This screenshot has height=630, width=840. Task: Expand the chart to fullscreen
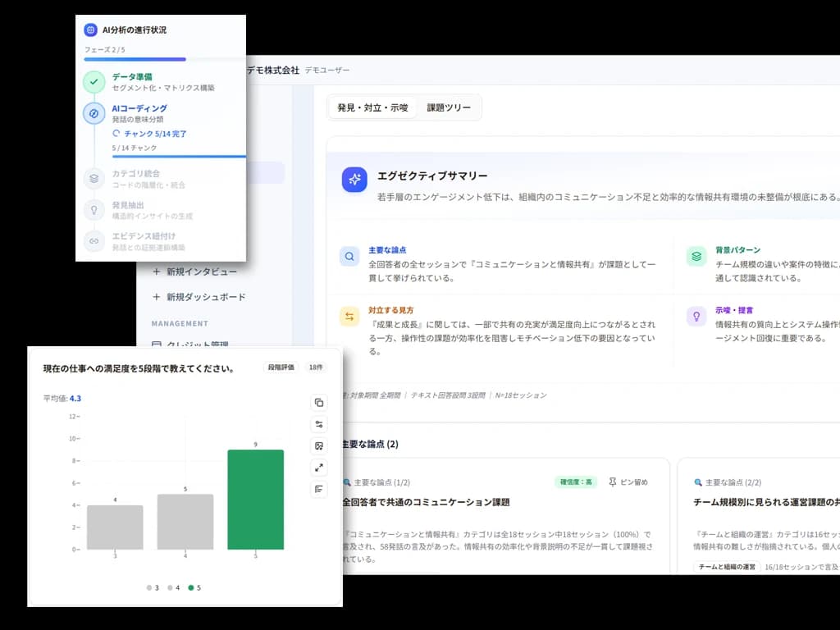coord(319,468)
